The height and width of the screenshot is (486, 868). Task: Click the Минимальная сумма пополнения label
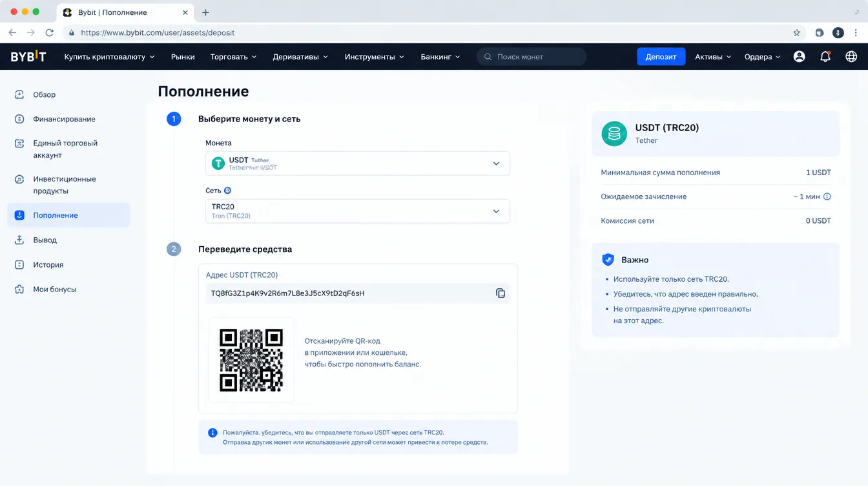(660, 173)
